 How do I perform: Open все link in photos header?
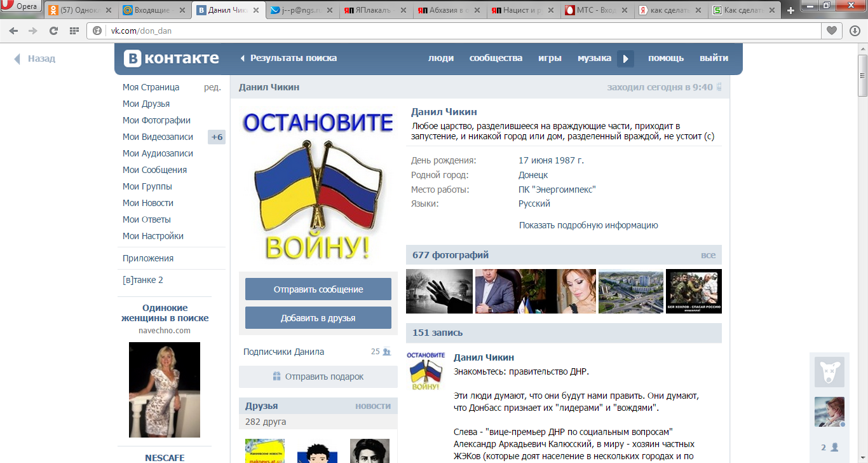click(708, 255)
